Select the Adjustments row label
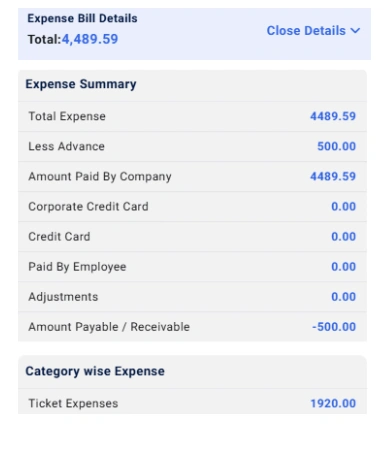 click(x=63, y=297)
